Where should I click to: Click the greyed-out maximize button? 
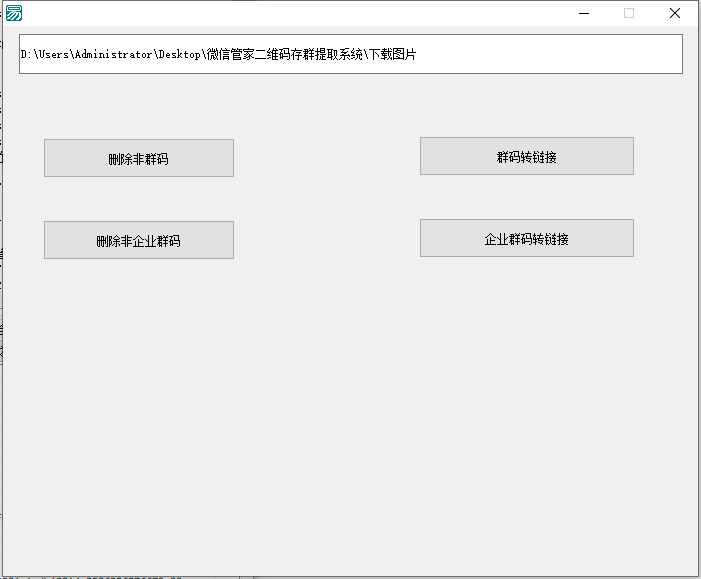coord(629,13)
